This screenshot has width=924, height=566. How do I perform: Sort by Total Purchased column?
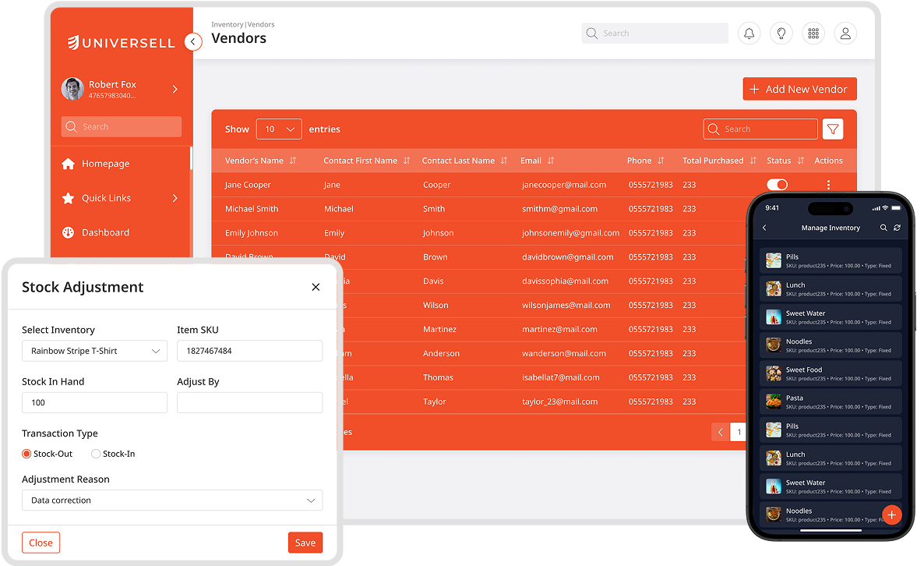[x=753, y=161]
